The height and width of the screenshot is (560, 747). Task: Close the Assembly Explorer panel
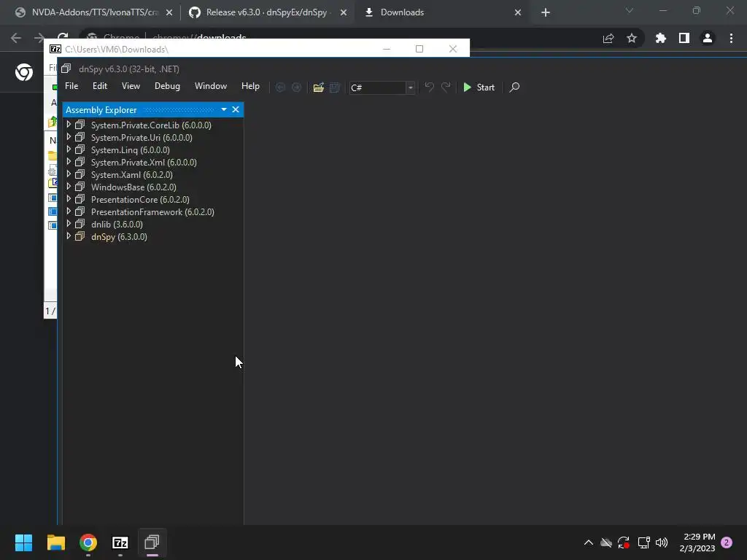(236, 109)
